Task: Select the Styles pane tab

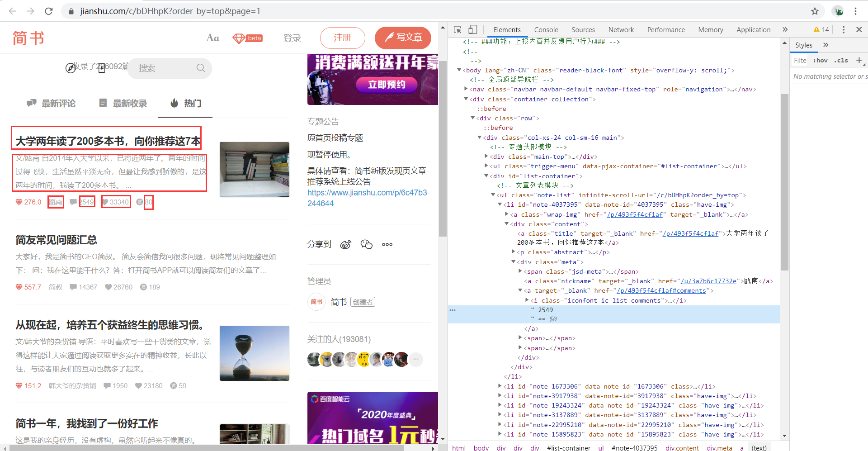Action: 804,45
